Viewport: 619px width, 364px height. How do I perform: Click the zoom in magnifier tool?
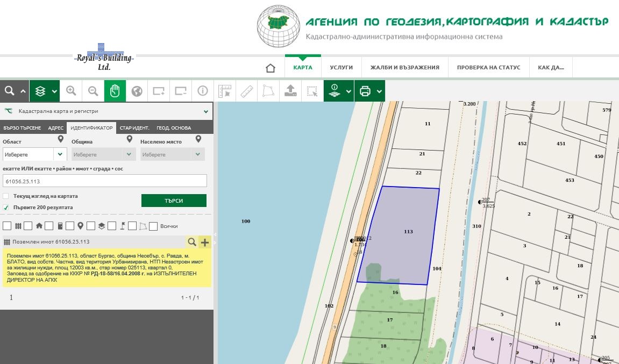pos(71,91)
